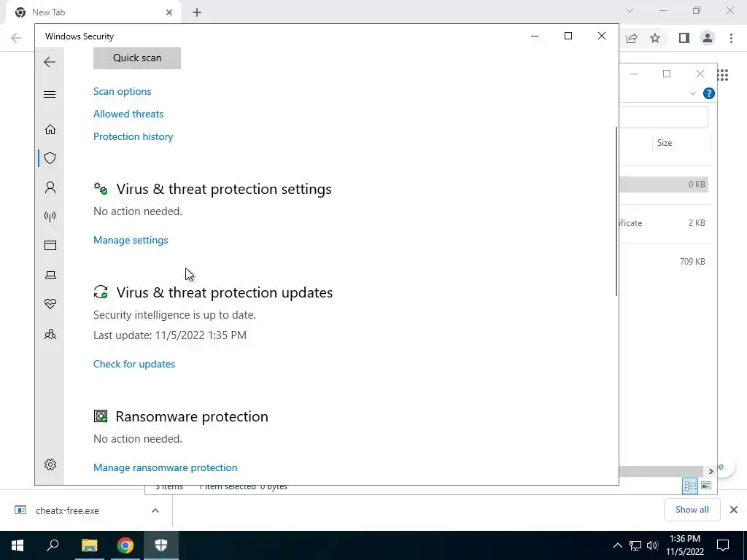Screen dimensions: 747x560
Task: Open Protection history link
Action: 133,136
